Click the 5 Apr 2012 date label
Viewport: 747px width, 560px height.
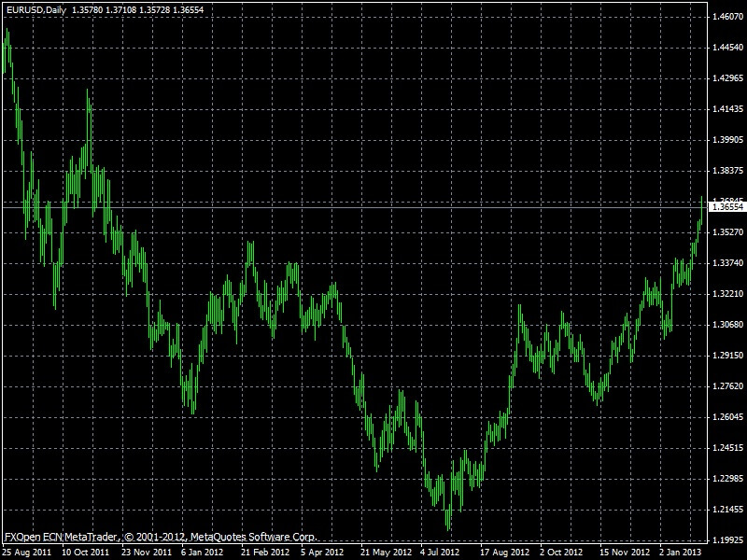322,553
